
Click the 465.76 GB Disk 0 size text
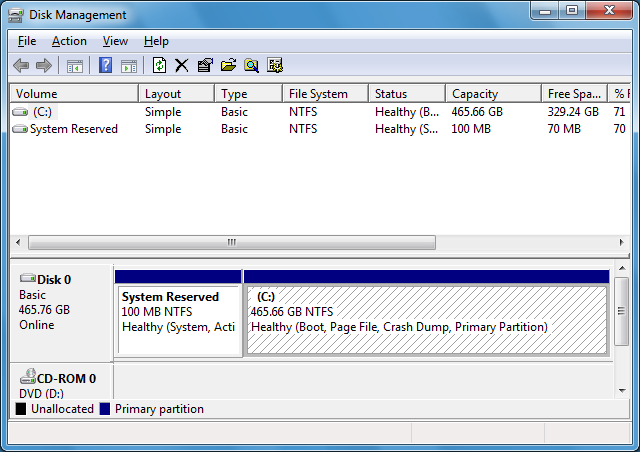point(44,310)
